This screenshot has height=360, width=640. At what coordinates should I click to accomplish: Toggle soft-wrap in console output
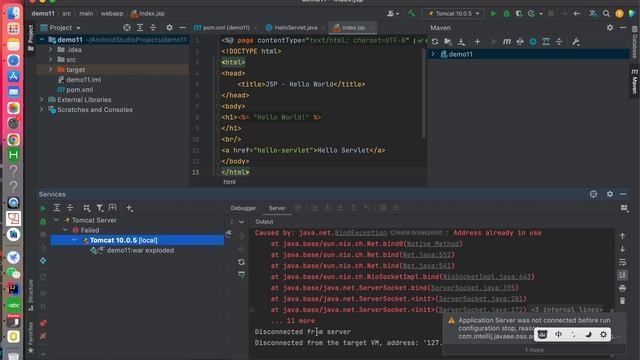622,262
